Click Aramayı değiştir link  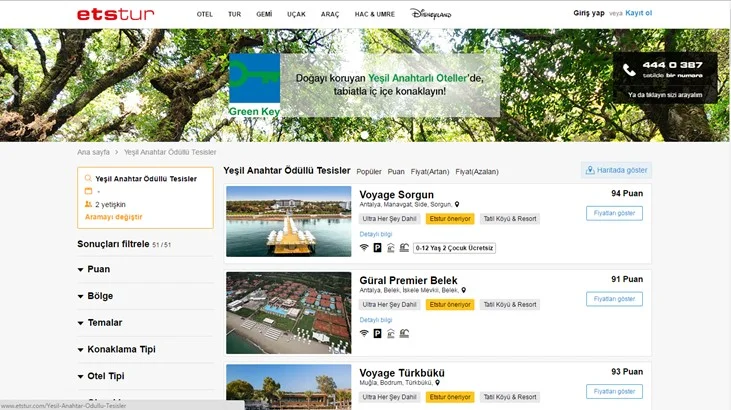click(x=113, y=217)
